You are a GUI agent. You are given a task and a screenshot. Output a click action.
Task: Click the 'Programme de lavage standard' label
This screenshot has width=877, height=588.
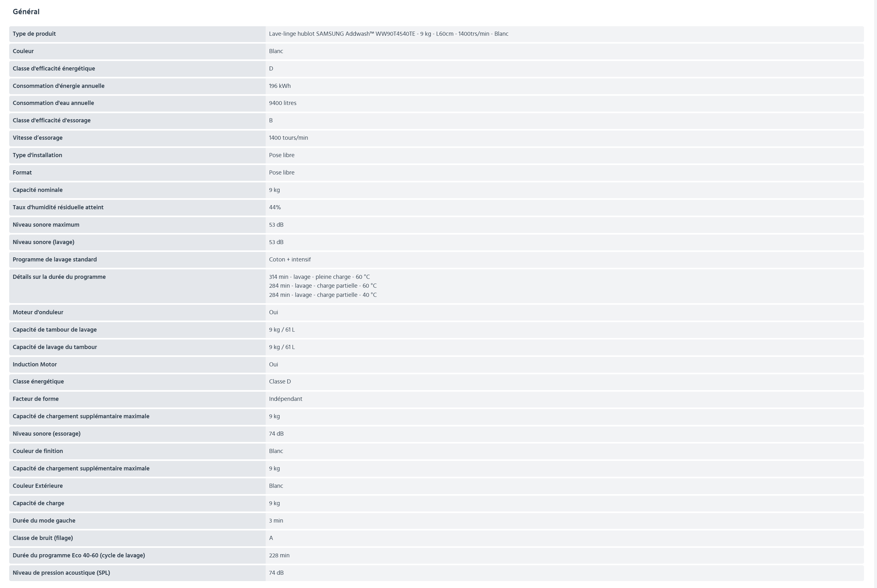tap(55, 260)
